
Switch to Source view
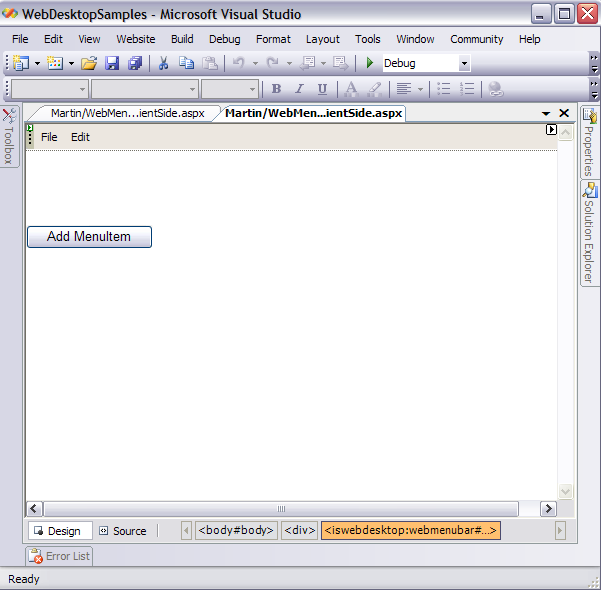coord(122,531)
